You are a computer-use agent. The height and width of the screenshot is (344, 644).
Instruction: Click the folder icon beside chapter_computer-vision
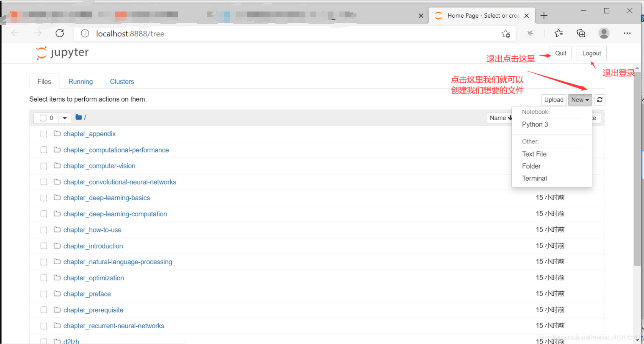pos(57,166)
